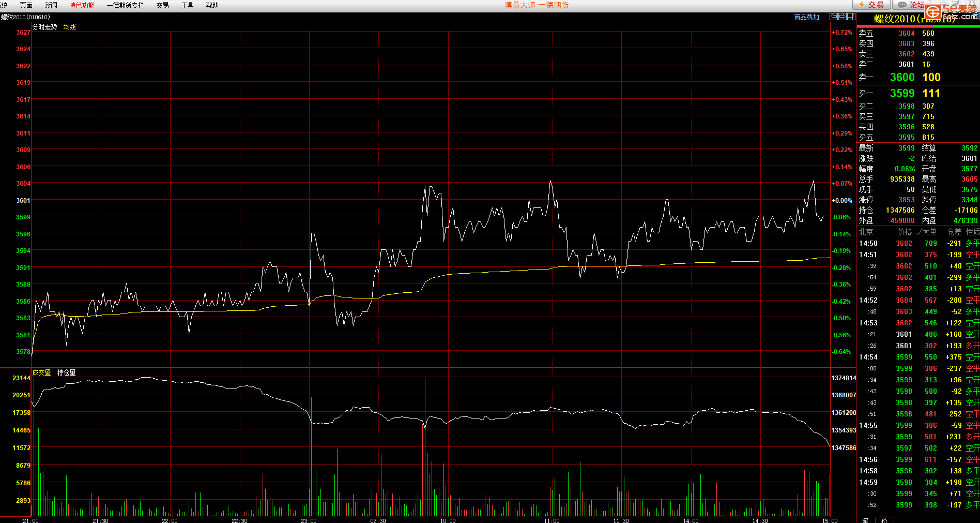Select the 持仓量 open interest tab

click(x=66, y=372)
